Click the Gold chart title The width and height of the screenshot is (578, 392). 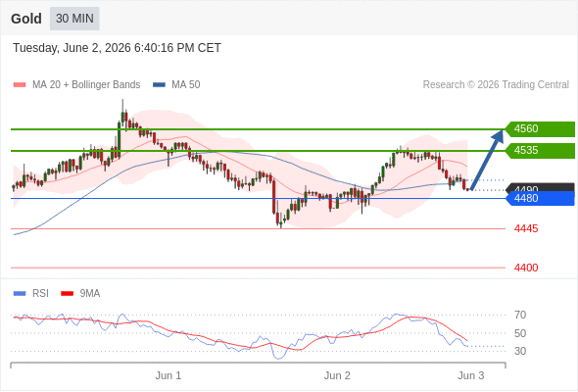tap(26, 19)
